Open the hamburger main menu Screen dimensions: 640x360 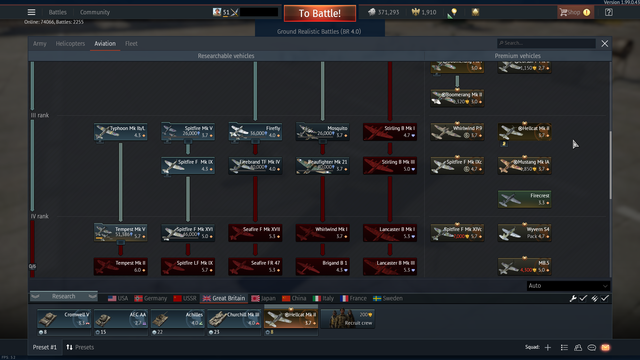[x=31, y=12]
